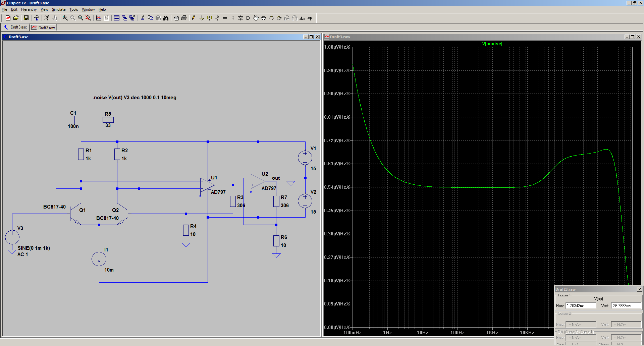
Task: Maximize the Draft3.raw plot window
Action: 632,37
